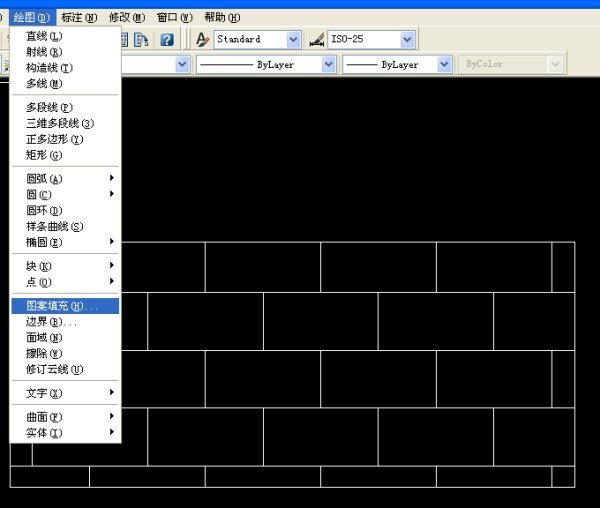Open the 修改(M) modify menu
The height and width of the screenshot is (508, 600).
point(126,17)
